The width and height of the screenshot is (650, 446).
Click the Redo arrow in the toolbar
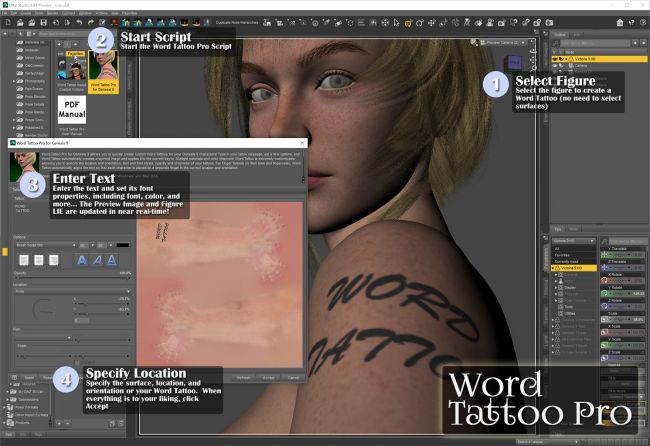(x=92, y=22)
